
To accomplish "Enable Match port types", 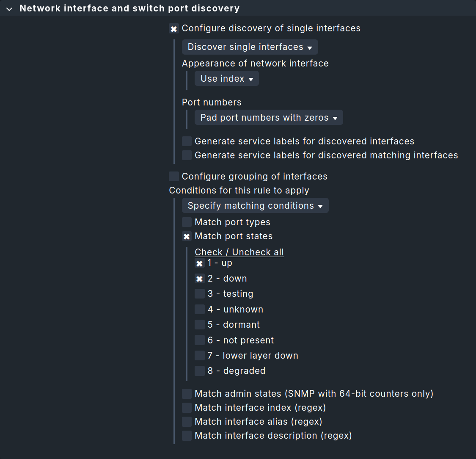I will [187, 222].
